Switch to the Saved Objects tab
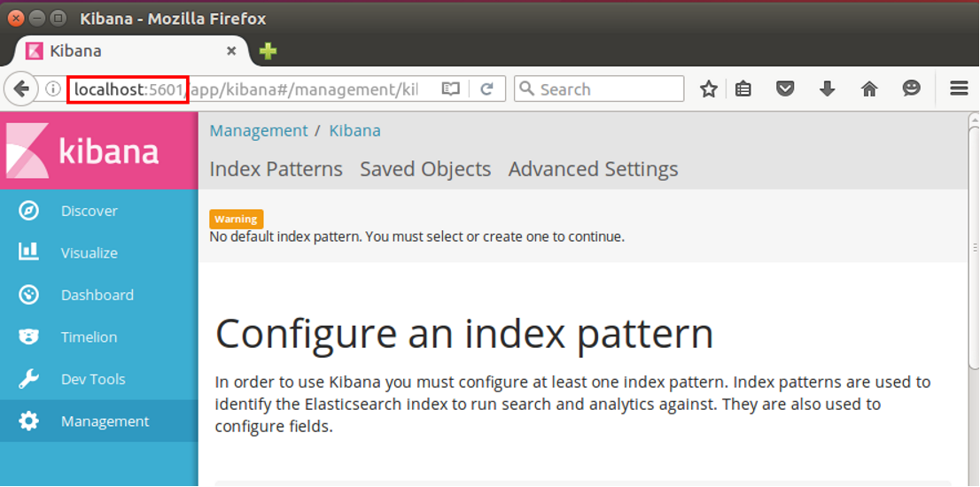Image resolution: width=980 pixels, height=487 pixels. click(x=425, y=169)
